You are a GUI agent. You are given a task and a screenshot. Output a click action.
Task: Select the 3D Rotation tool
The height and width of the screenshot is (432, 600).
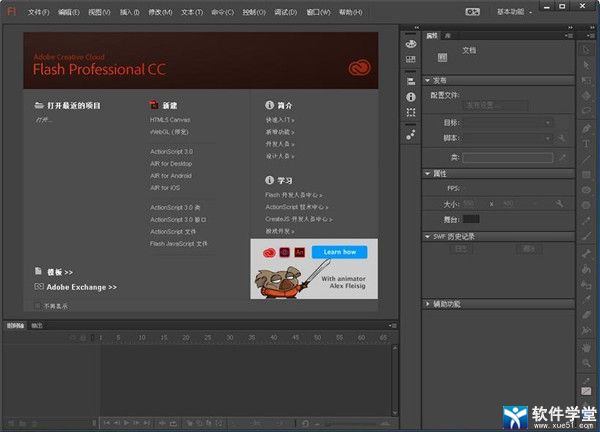[586, 96]
